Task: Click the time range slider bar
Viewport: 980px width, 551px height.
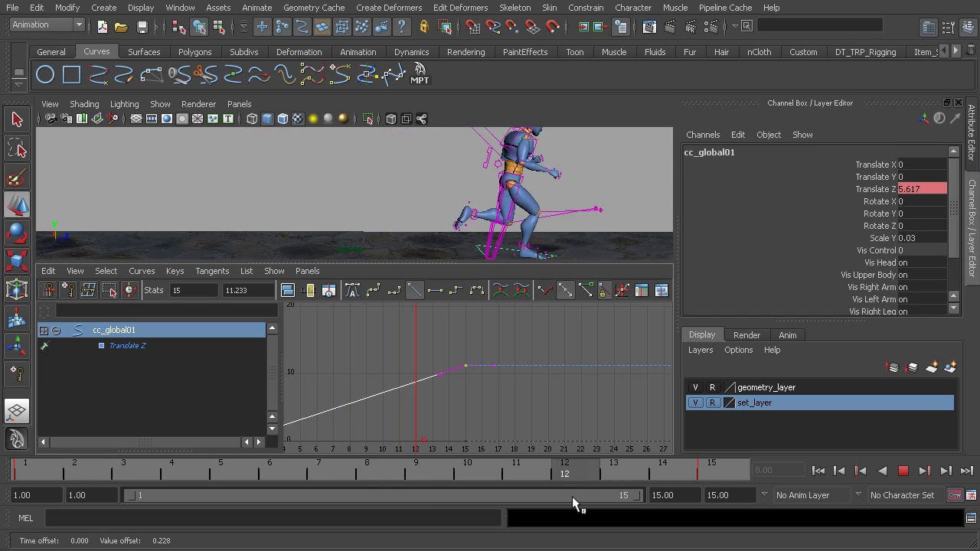Action: click(x=384, y=495)
